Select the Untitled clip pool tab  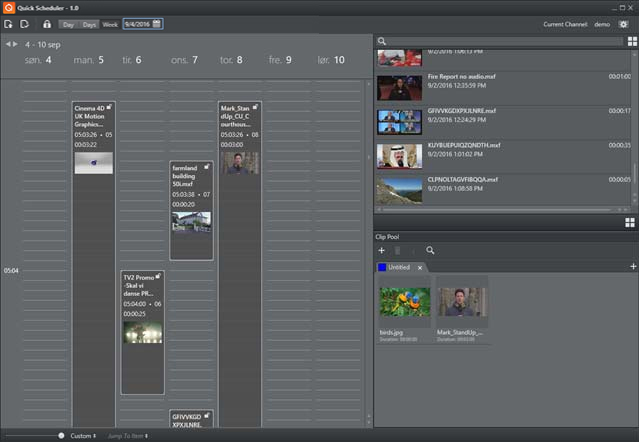point(398,267)
